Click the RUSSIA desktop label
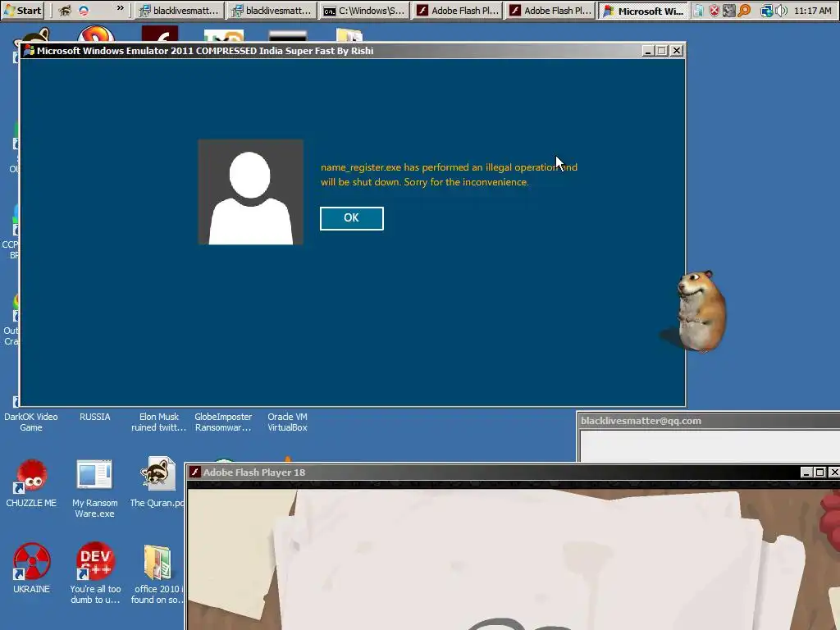 click(95, 417)
